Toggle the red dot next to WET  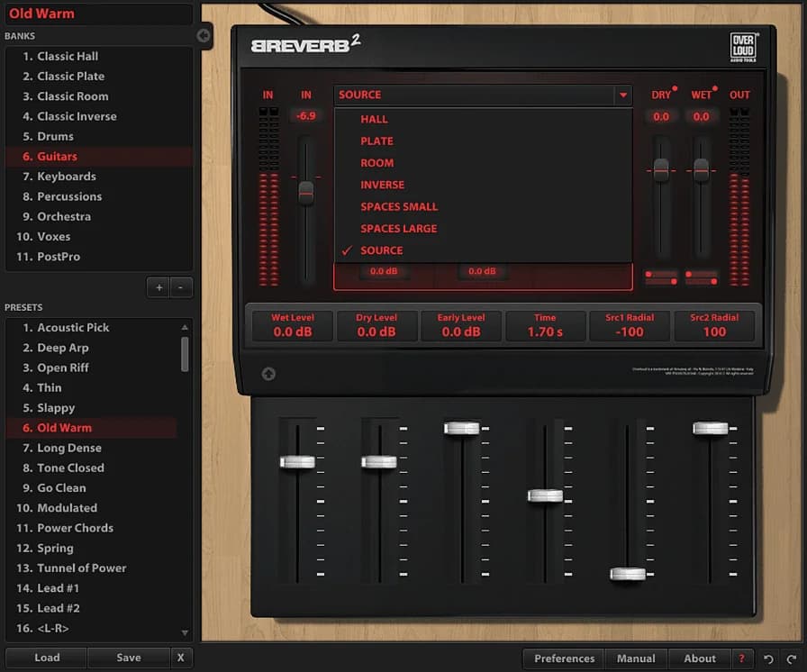coord(715,89)
